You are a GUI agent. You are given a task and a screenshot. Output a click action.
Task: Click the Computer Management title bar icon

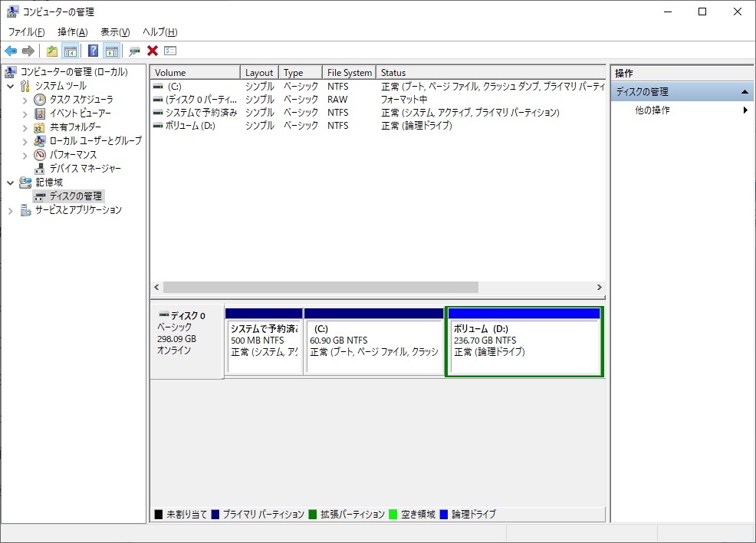coord(12,12)
